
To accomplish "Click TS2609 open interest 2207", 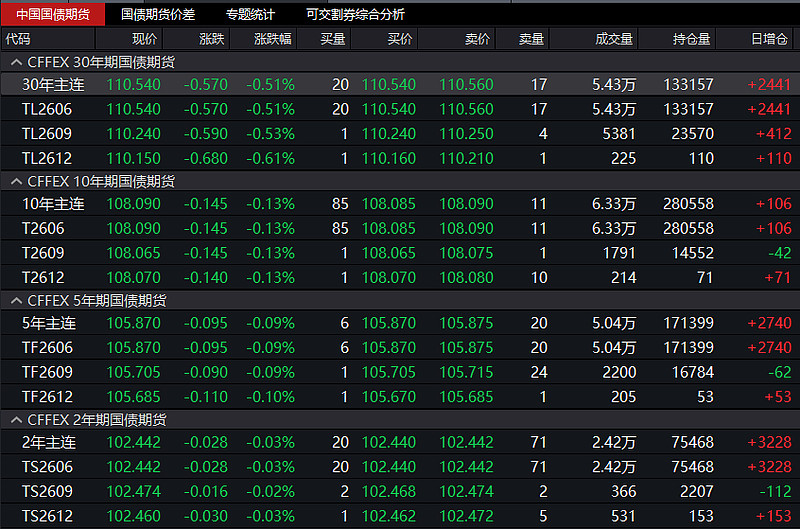I will (x=696, y=491).
